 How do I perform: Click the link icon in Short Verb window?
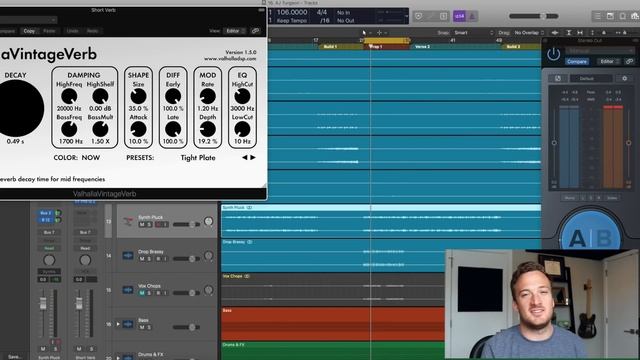[x=256, y=31]
